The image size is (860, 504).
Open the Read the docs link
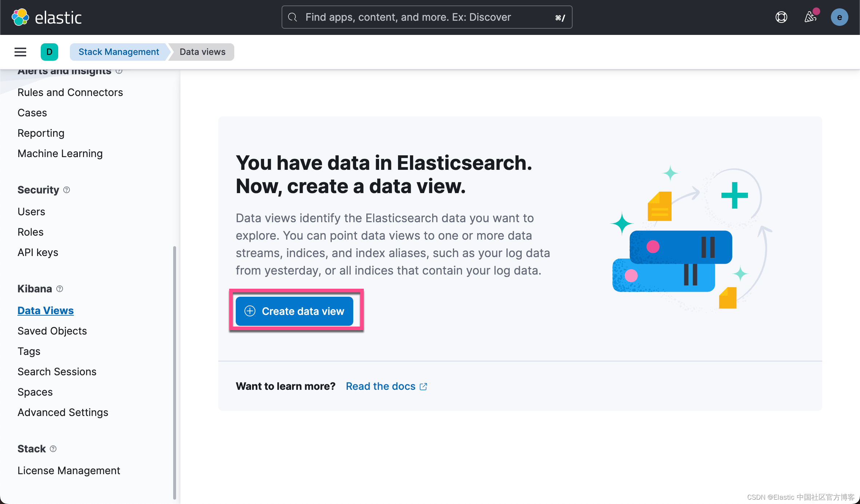pyautogui.click(x=380, y=386)
